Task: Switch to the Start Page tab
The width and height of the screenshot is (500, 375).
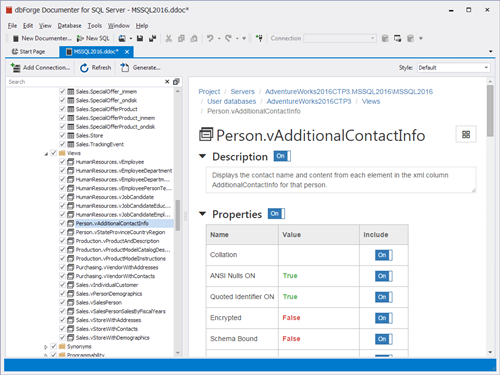Action: point(28,52)
